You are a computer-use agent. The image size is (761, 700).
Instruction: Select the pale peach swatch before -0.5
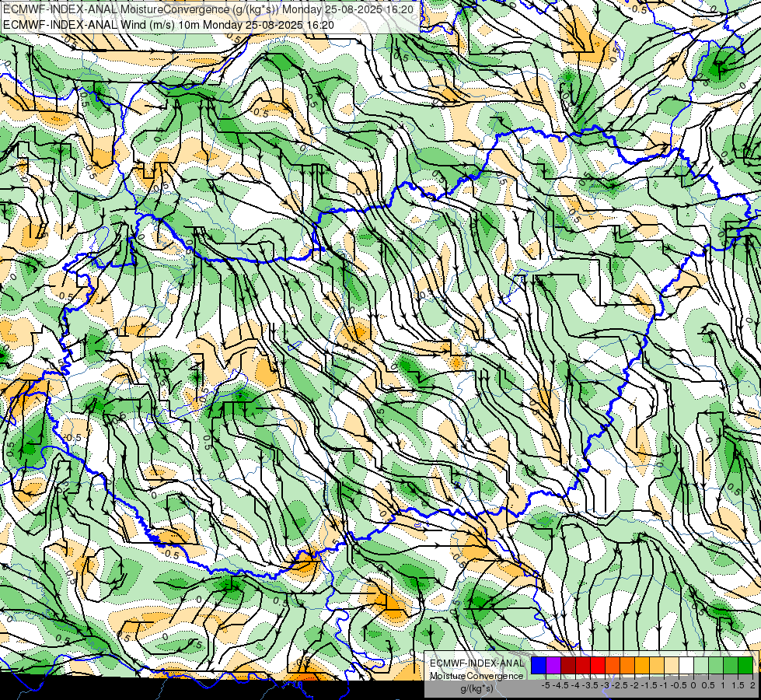coord(672,665)
